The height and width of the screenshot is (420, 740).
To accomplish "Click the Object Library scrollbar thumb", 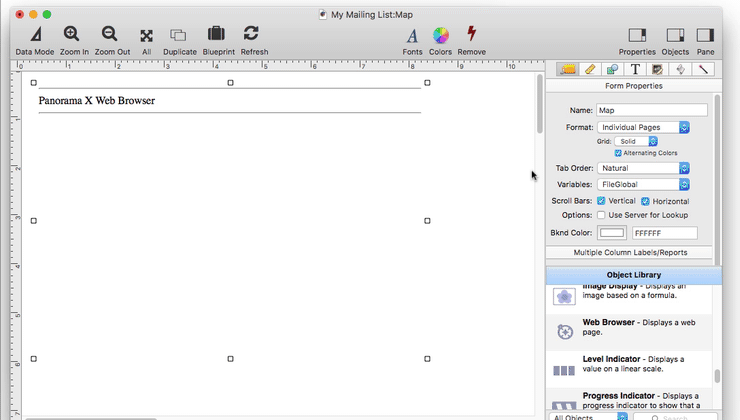I will pos(717,376).
